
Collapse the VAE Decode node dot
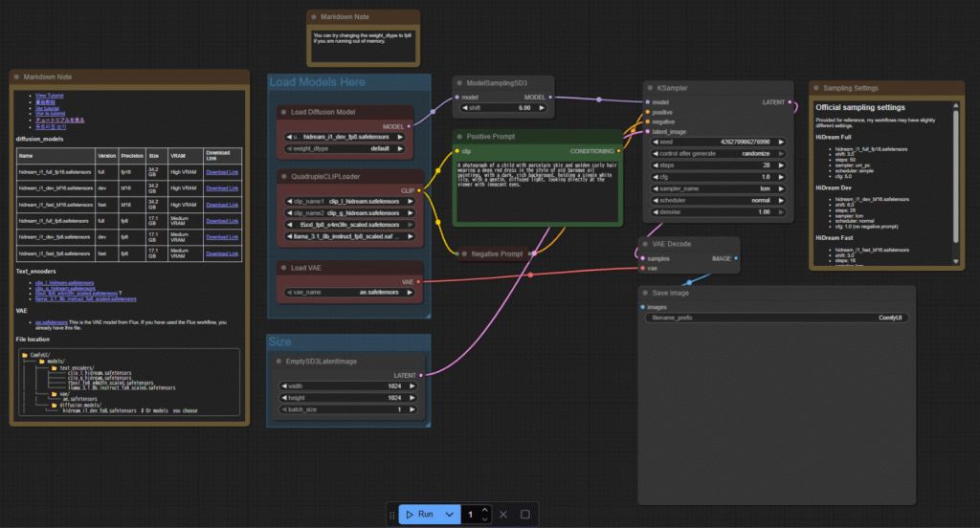tap(645, 244)
